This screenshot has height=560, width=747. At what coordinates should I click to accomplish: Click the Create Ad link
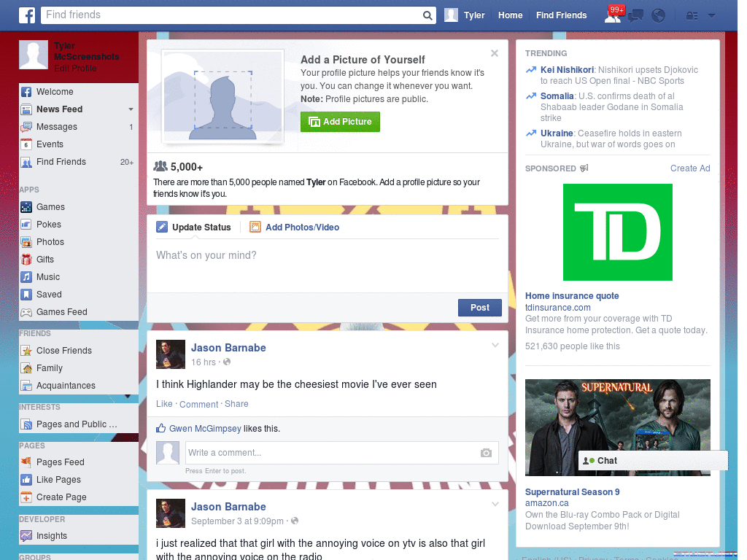coord(690,168)
